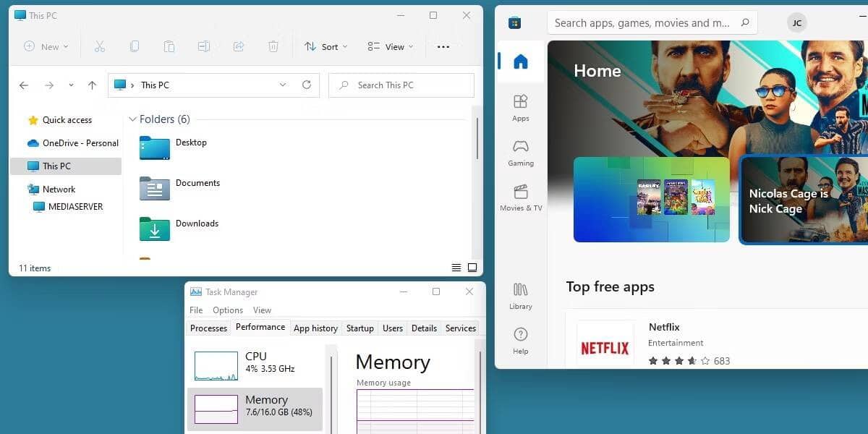This screenshot has width=868, height=434.
Task: Click the Top free apps heading
Action: pos(610,287)
